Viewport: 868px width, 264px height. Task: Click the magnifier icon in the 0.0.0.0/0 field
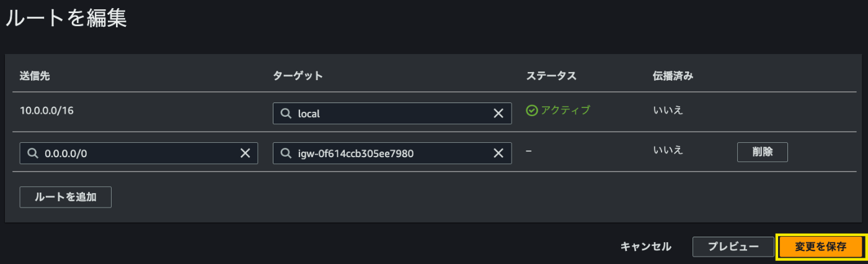pos(33,153)
